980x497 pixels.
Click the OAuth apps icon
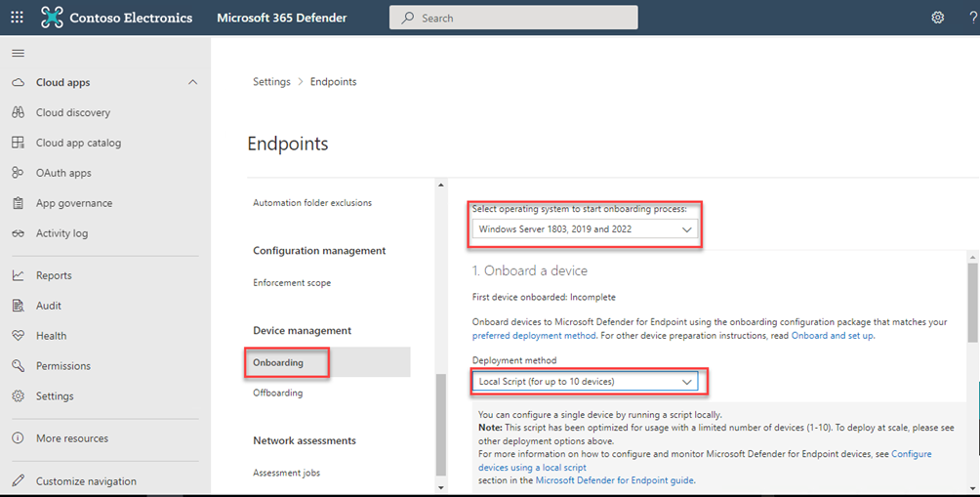[19, 173]
